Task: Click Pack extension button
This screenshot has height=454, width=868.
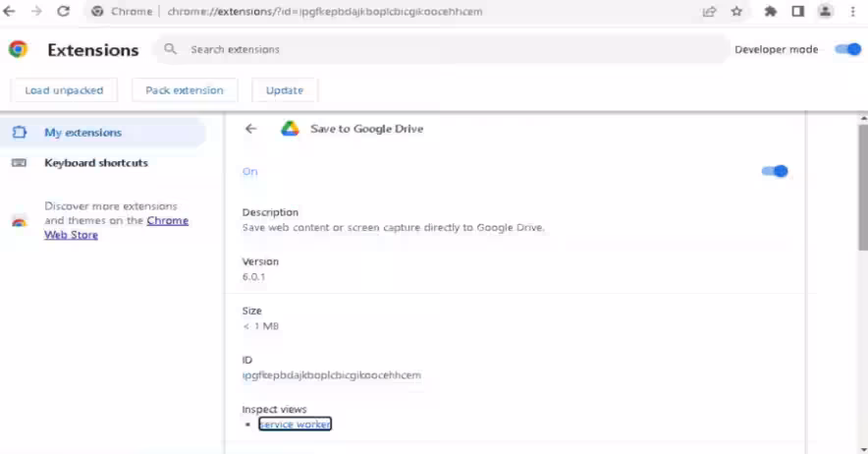Action: tap(185, 90)
